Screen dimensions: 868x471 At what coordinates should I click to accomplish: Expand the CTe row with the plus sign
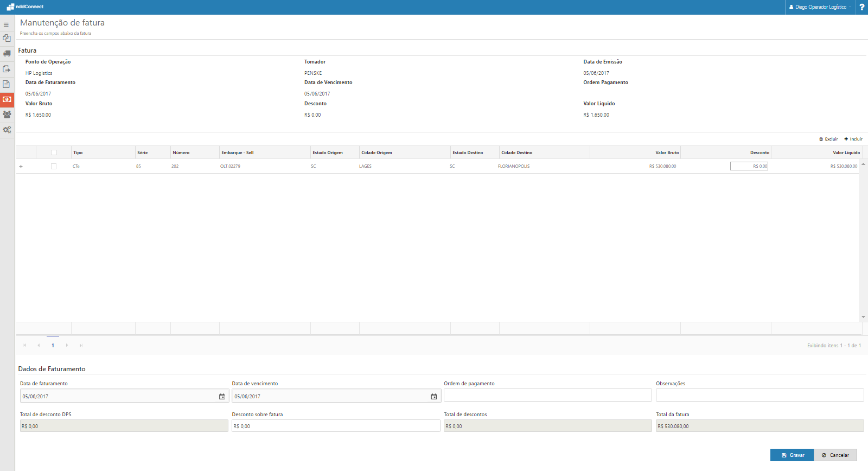tap(21, 167)
